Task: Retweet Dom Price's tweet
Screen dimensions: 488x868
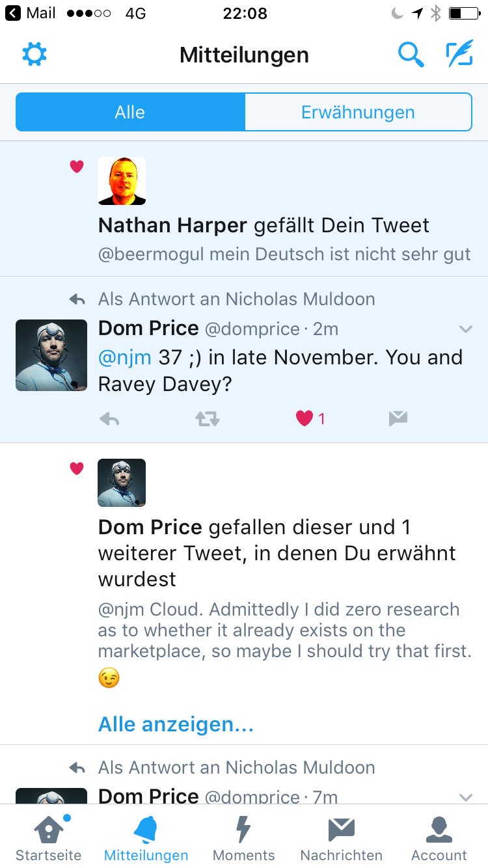Action: pyautogui.click(x=206, y=419)
